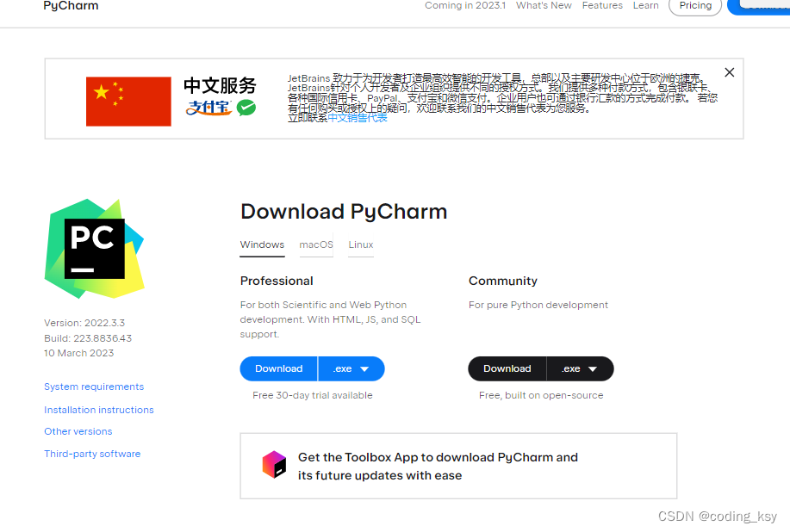Screen dimensions: 790x532
Task: Click the Toolbox App cube icon
Action: [274, 465]
